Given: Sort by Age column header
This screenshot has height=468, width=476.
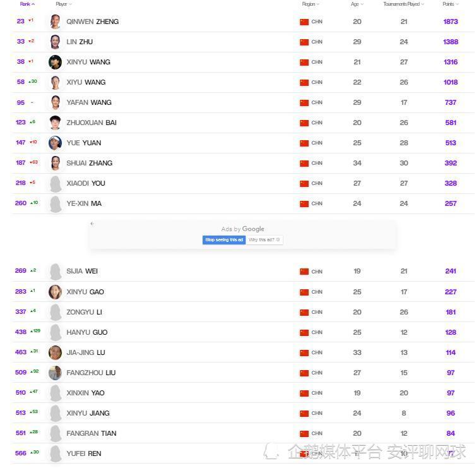Looking at the screenshot, I should coord(357,4).
